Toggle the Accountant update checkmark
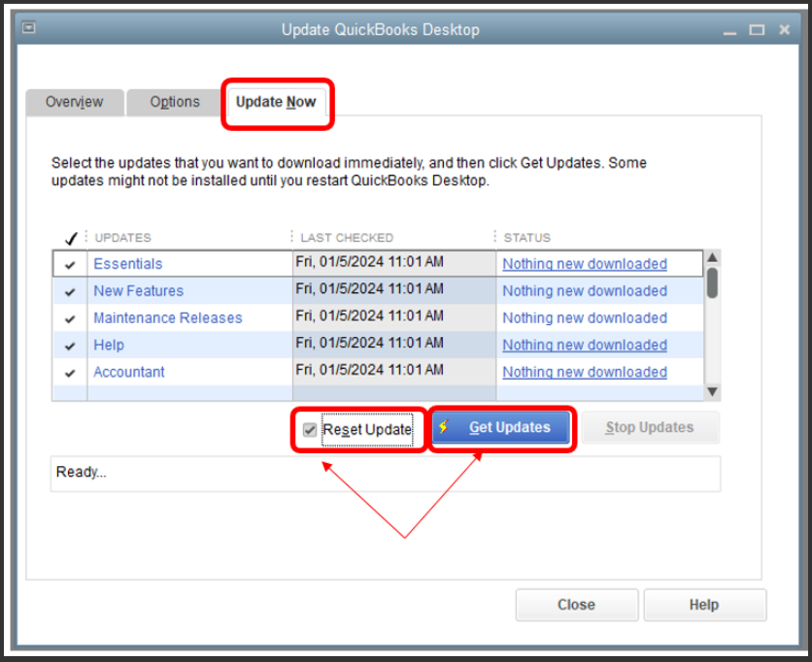Viewport: 812px width, 662px height. coord(70,373)
